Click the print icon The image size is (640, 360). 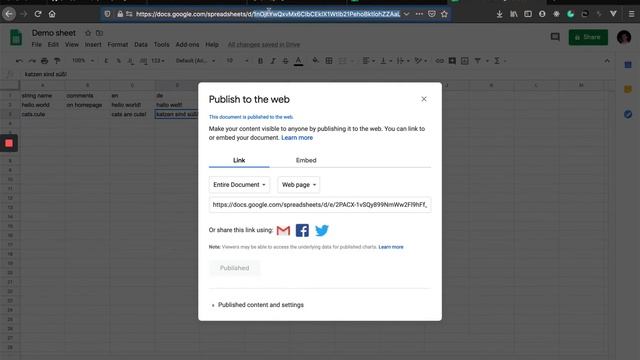click(44, 61)
